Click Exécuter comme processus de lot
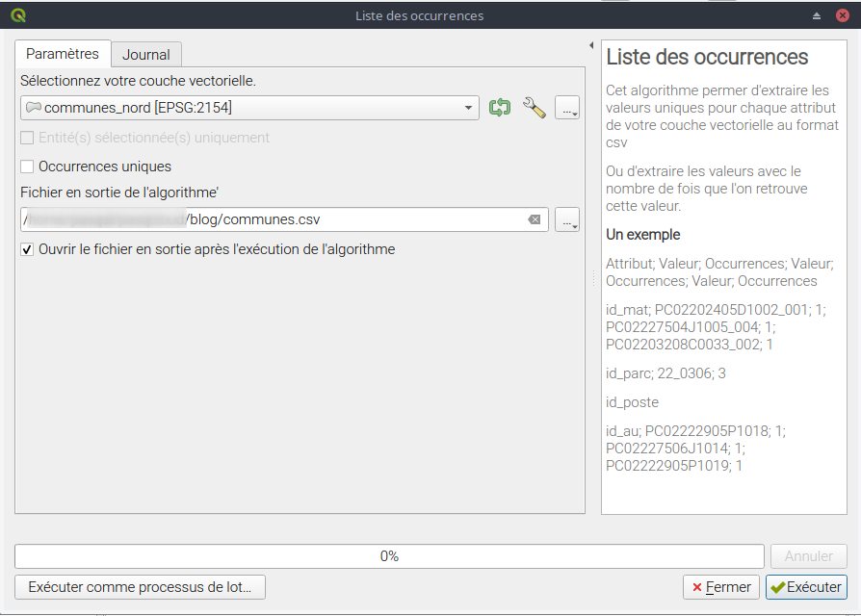This screenshot has height=616, width=861. [x=140, y=587]
